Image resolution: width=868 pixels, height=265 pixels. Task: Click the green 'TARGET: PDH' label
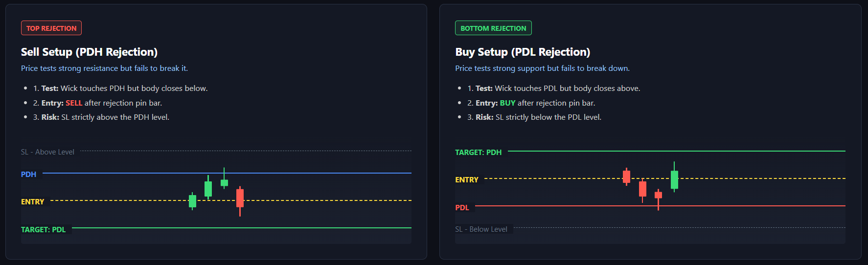coord(478,153)
